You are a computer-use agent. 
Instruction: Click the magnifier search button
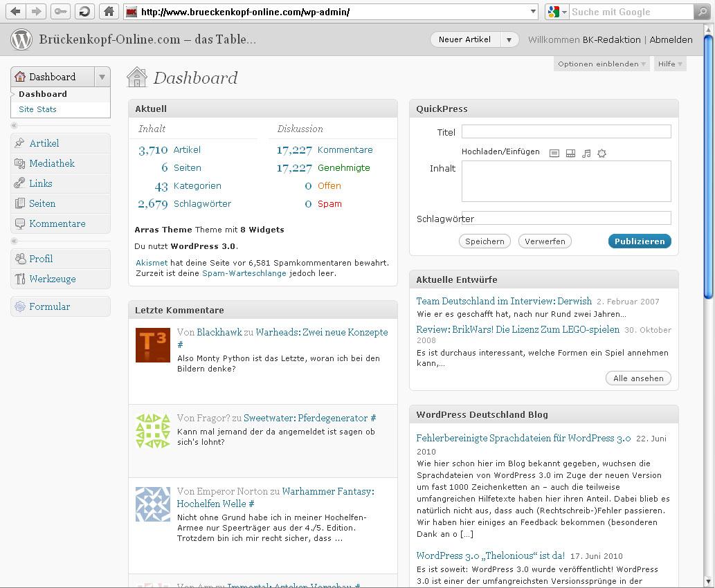tap(701, 12)
